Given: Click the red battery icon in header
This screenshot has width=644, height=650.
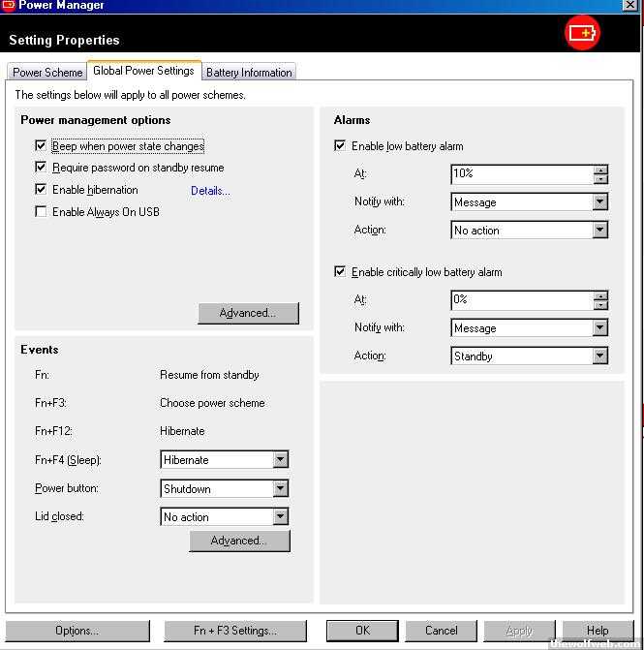Looking at the screenshot, I should click(582, 34).
